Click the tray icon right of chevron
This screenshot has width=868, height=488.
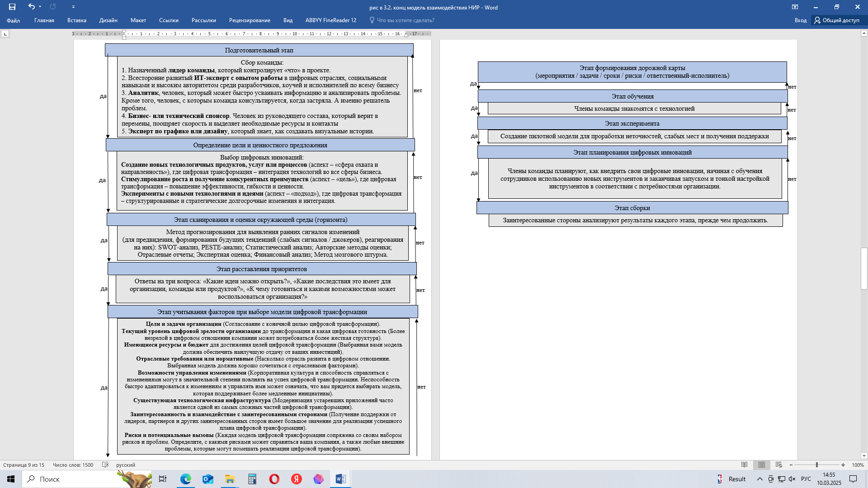pyautogui.click(x=771, y=479)
